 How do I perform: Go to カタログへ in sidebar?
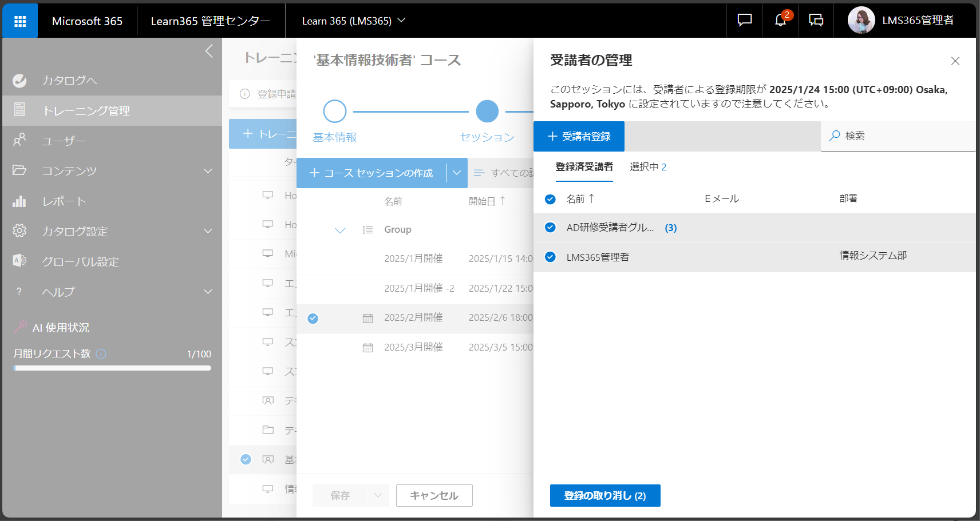pyautogui.click(x=69, y=81)
